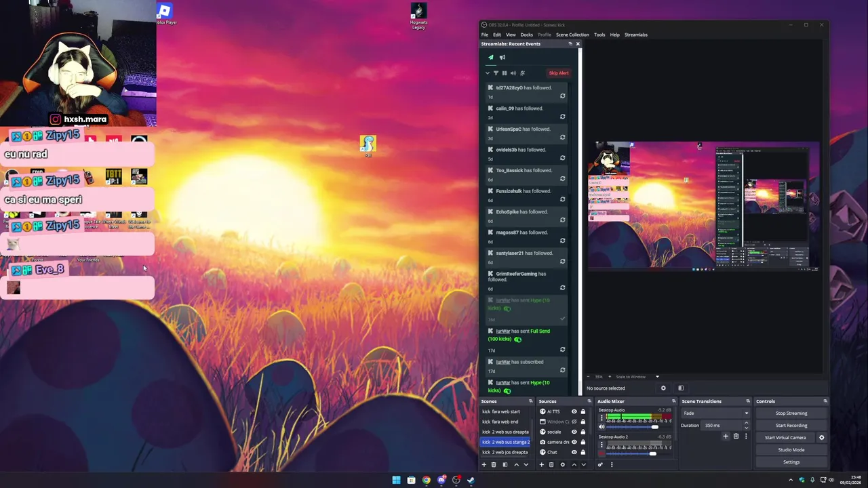Open Hogwarts Legacy desktop shortcut
The image size is (868, 488).
click(419, 16)
